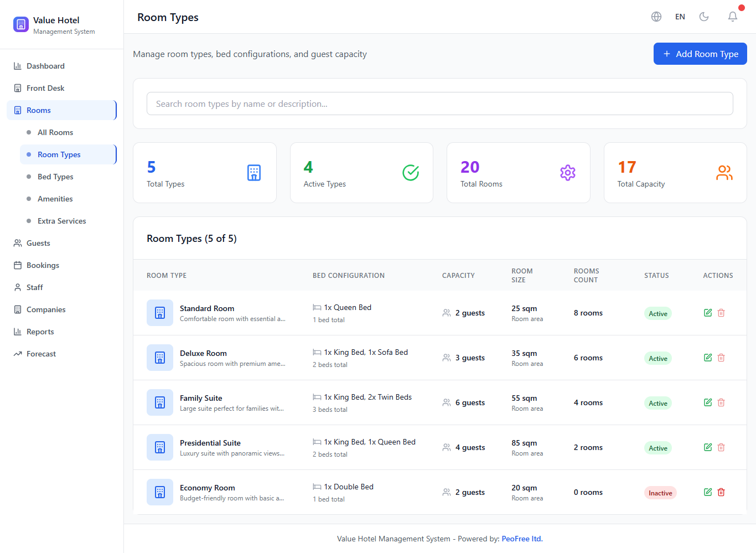Toggle Active status badge for Deluxe Room
Viewport: 756px width, 553px height.
click(x=657, y=358)
